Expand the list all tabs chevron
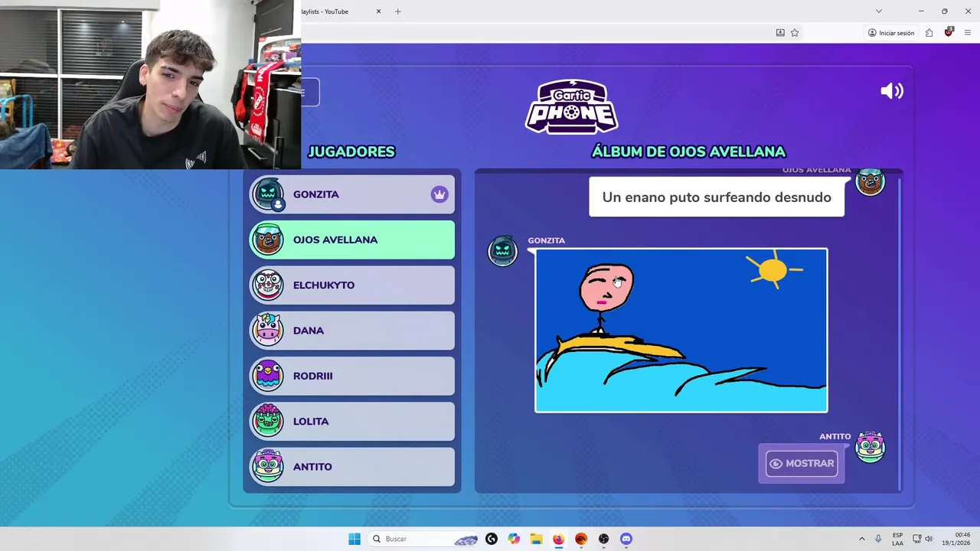980x551 pixels. [879, 11]
